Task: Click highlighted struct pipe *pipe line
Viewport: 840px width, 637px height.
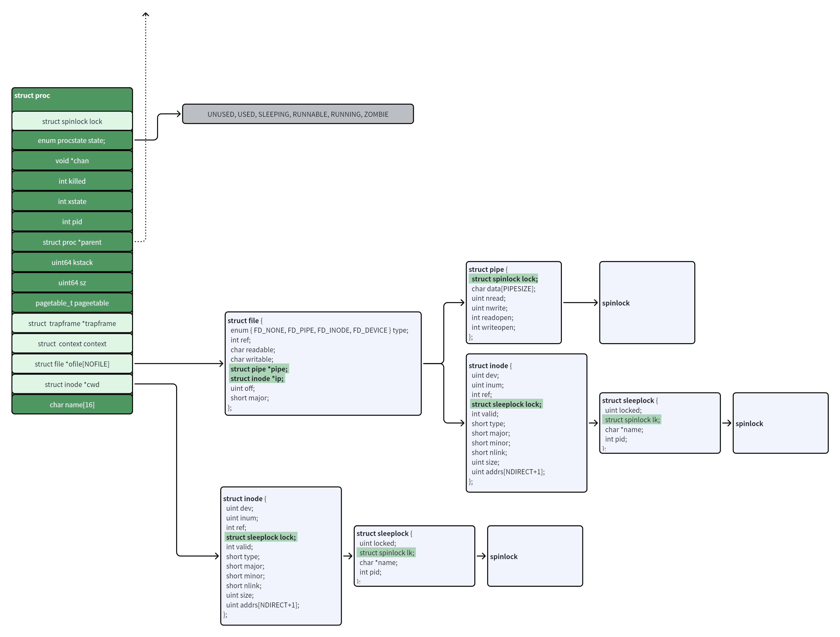Action: pos(259,369)
